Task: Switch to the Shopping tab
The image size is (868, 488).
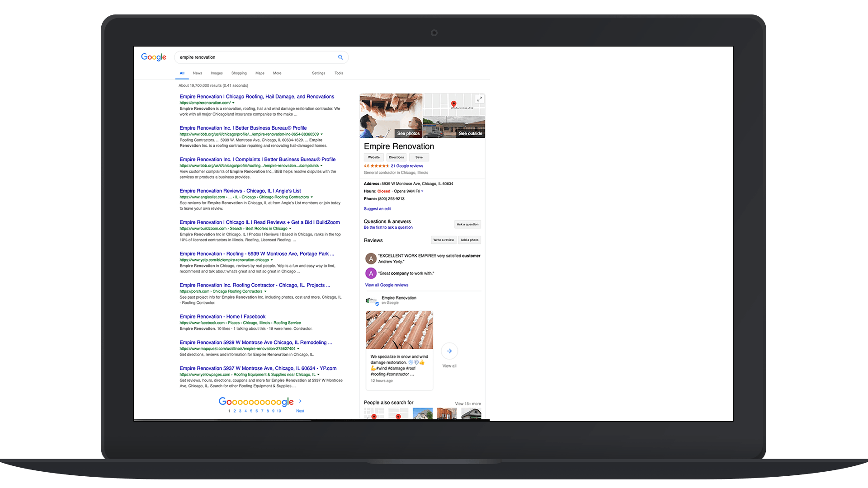Action: click(x=239, y=73)
